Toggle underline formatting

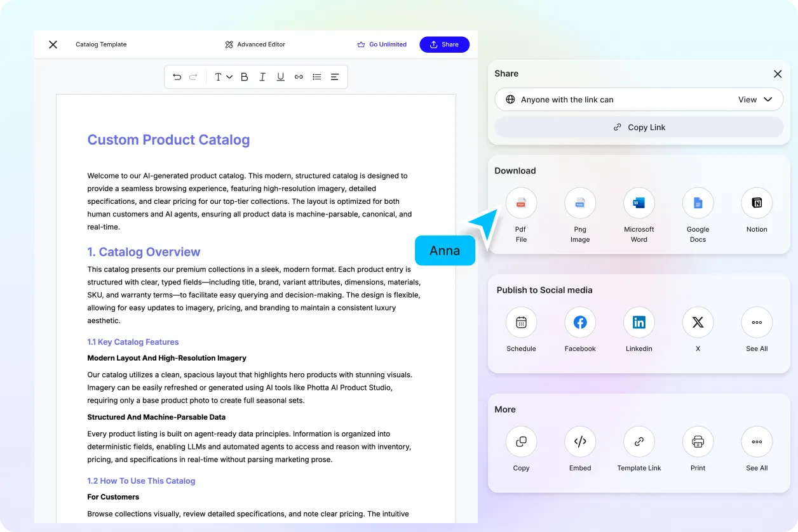(280, 76)
